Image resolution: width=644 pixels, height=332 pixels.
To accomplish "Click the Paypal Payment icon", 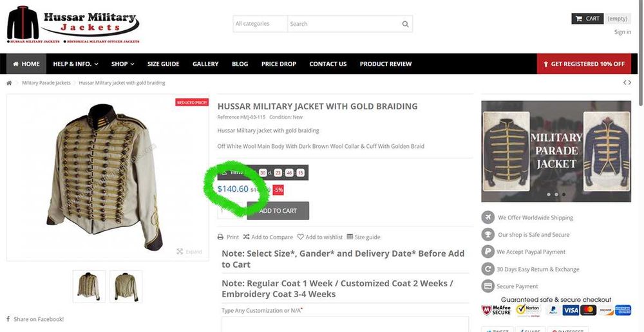I will pos(488,252).
